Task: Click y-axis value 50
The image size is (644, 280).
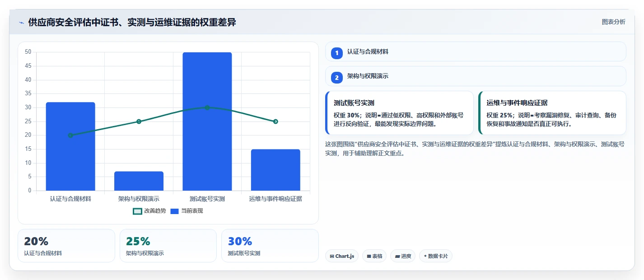Action: click(x=28, y=52)
